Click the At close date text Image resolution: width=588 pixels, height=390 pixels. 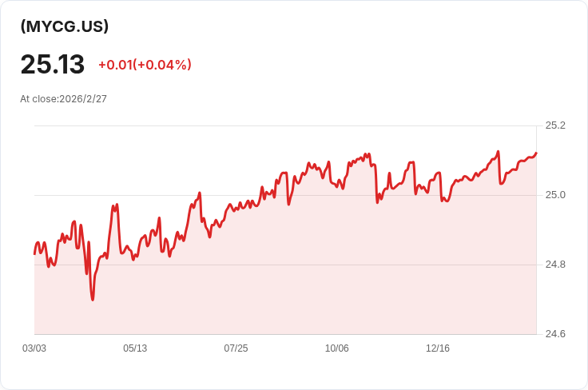pos(63,99)
